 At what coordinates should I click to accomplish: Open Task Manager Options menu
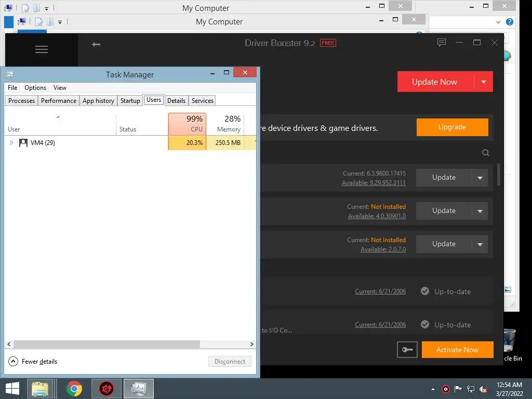pos(35,87)
